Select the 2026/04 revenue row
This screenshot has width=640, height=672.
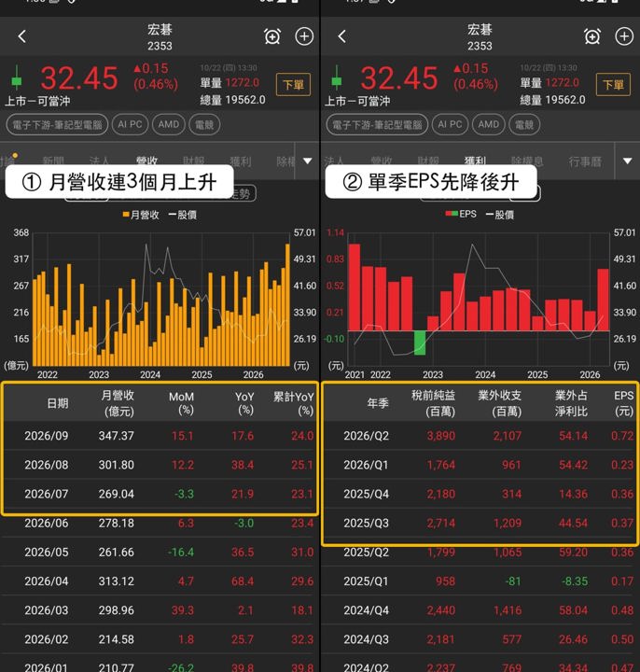160,581
